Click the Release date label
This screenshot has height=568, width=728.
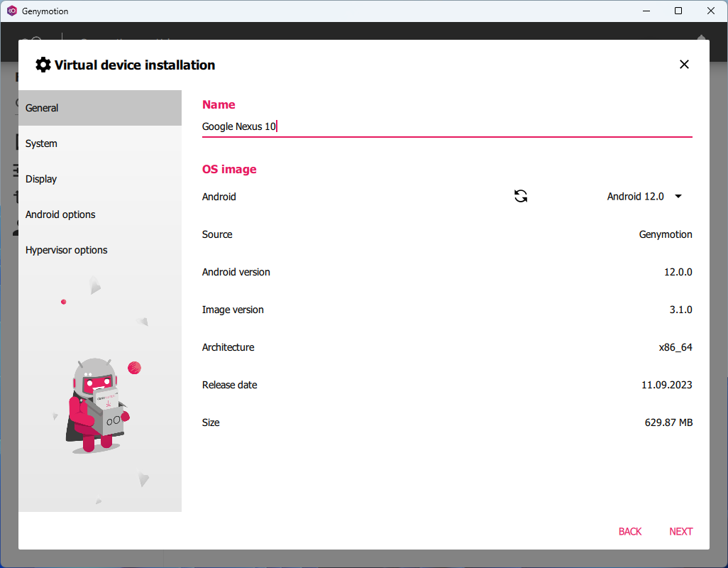pyautogui.click(x=229, y=385)
